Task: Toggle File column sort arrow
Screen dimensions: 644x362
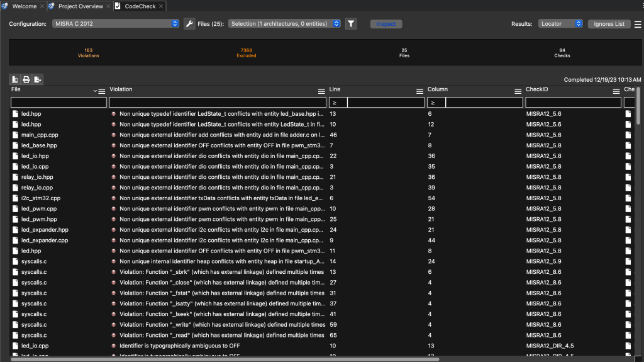Action: coord(95,91)
